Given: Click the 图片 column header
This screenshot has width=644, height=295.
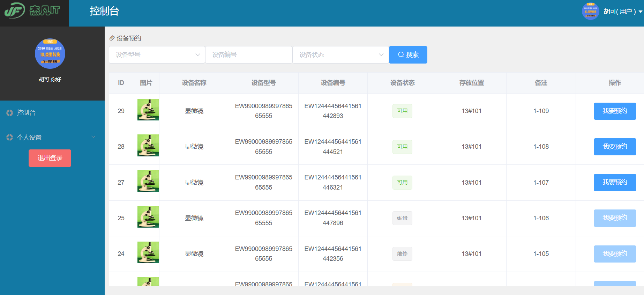Looking at the screenshot, I should [x=146, y=83].
